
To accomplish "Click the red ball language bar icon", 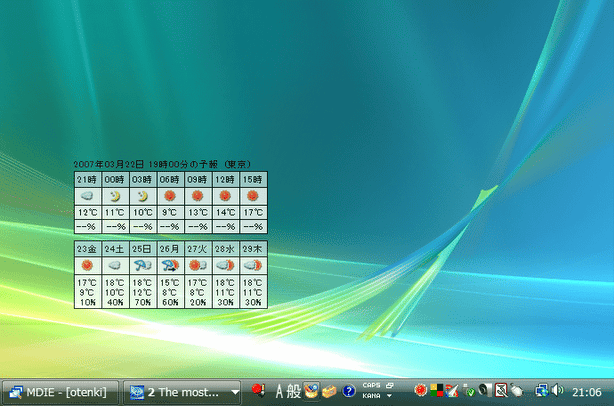I will (258, 390).
